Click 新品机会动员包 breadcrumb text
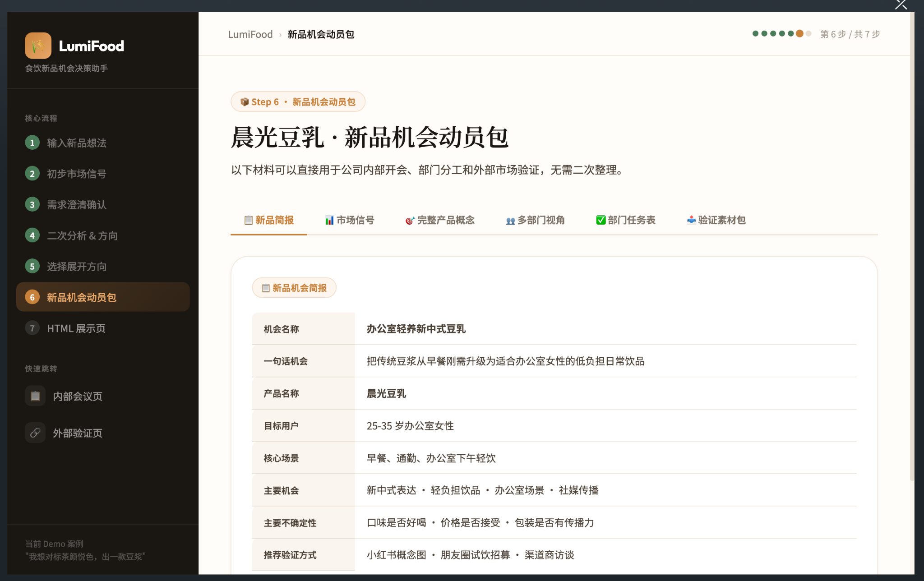The height and width of the screenshot is (581, 924). click(321, 34)
